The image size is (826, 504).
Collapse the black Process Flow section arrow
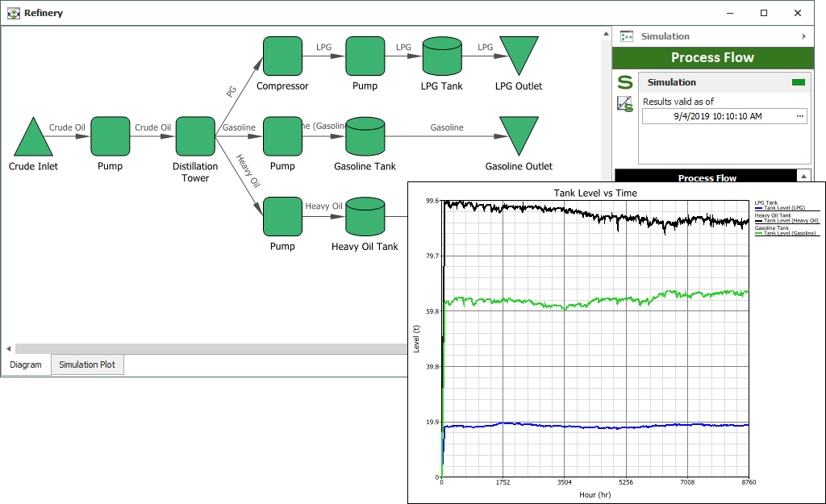pos(803,177)
